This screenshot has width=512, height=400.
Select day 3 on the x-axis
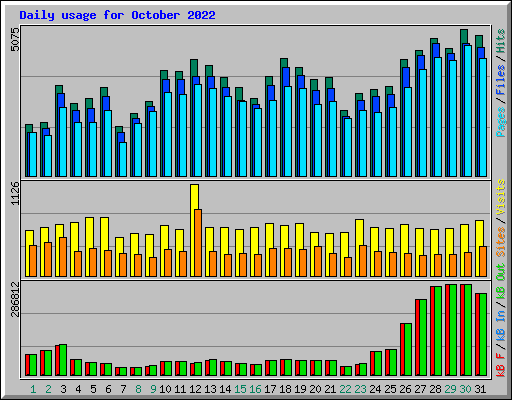[x=63, y=389]
